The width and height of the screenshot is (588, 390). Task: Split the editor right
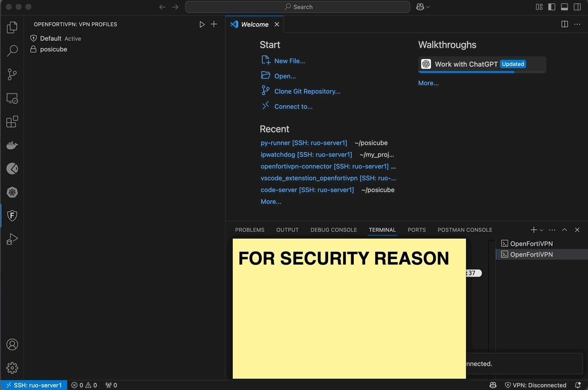click(564, 24)
